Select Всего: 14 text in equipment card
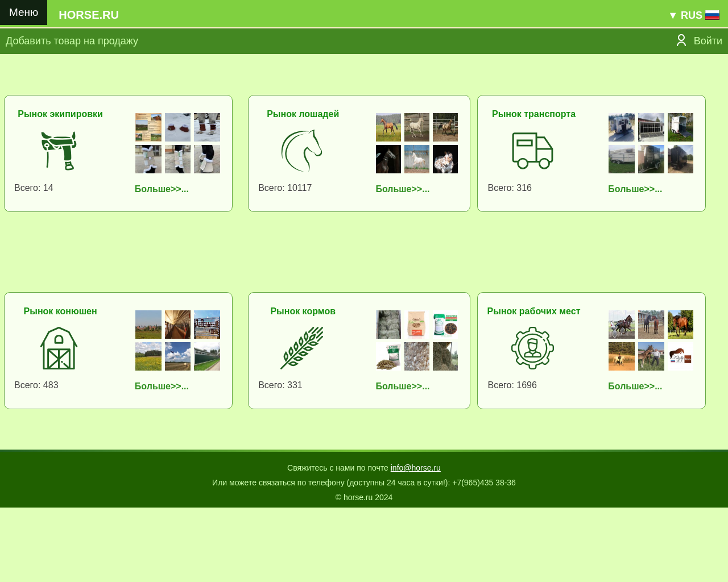Viewport: 728px width, 582px height. tap(34, 188)
